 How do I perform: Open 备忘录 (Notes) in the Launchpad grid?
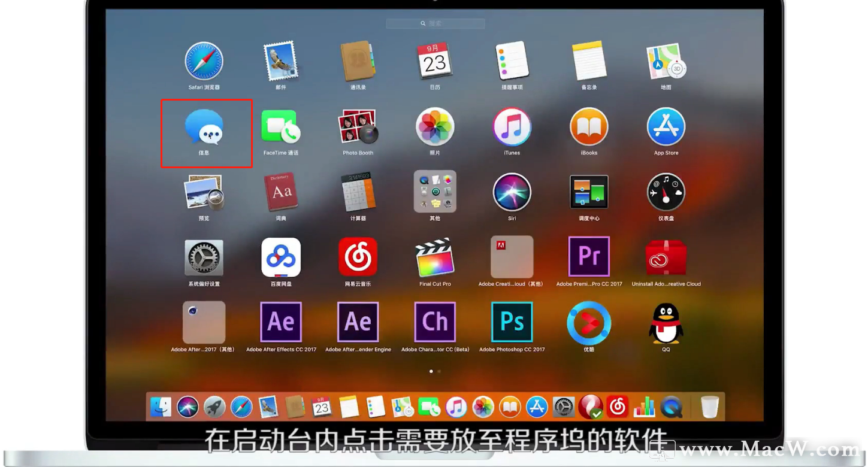pos(589,60)
